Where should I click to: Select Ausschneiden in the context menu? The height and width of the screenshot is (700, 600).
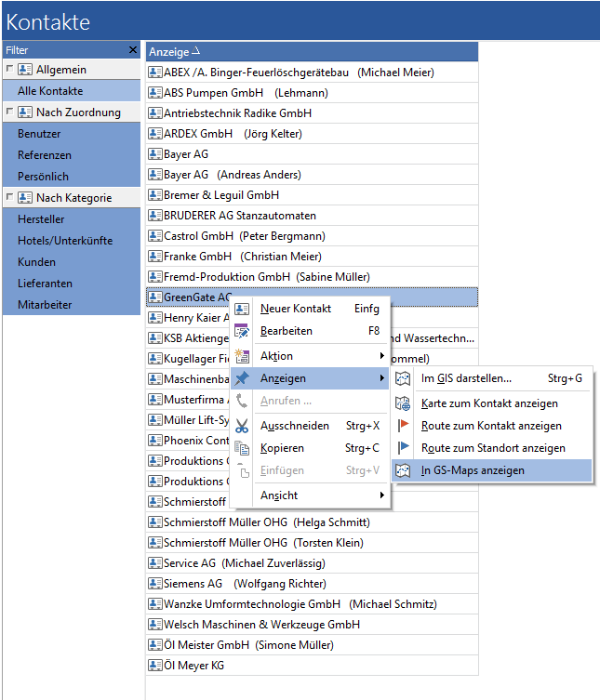pyautogui.click(x=311, y=426)
